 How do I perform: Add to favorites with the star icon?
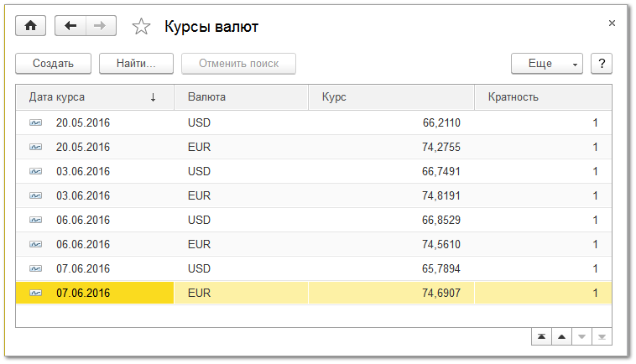[x=141, y=27]
